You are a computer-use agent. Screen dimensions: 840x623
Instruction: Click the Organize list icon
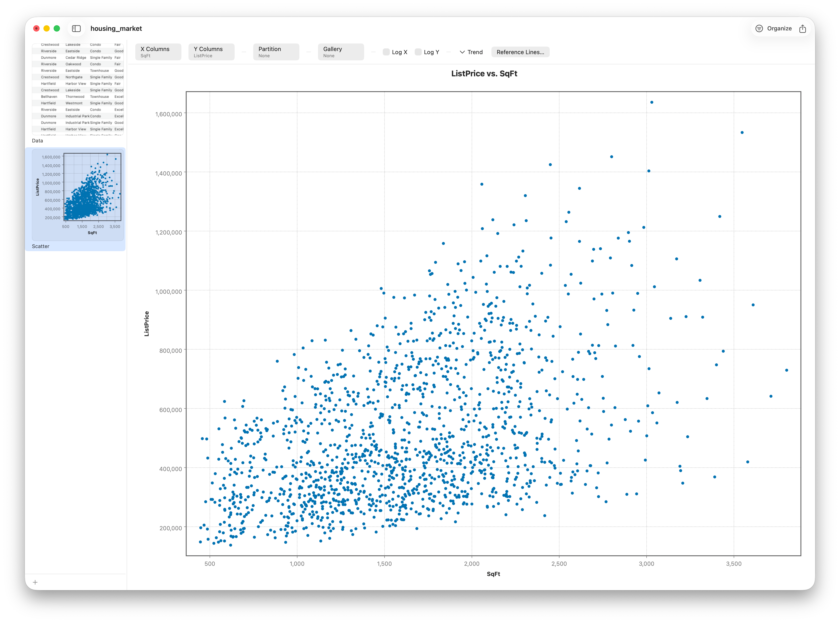click(759, 29)
